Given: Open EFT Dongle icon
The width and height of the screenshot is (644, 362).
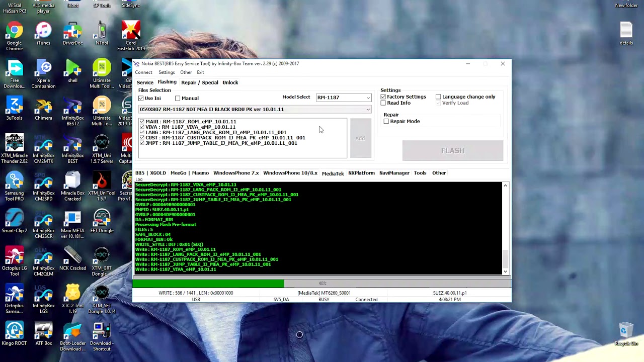Looking at the screenshot, I should (x=102, y=222).
